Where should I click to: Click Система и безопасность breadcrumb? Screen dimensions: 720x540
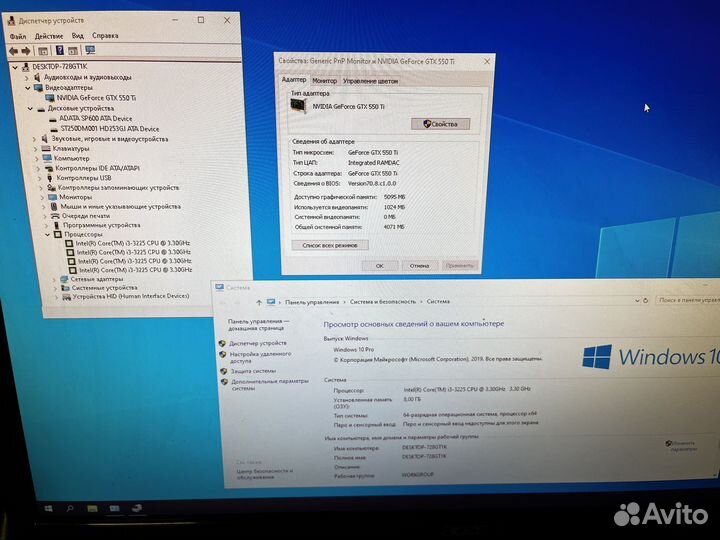coord(382,302)
